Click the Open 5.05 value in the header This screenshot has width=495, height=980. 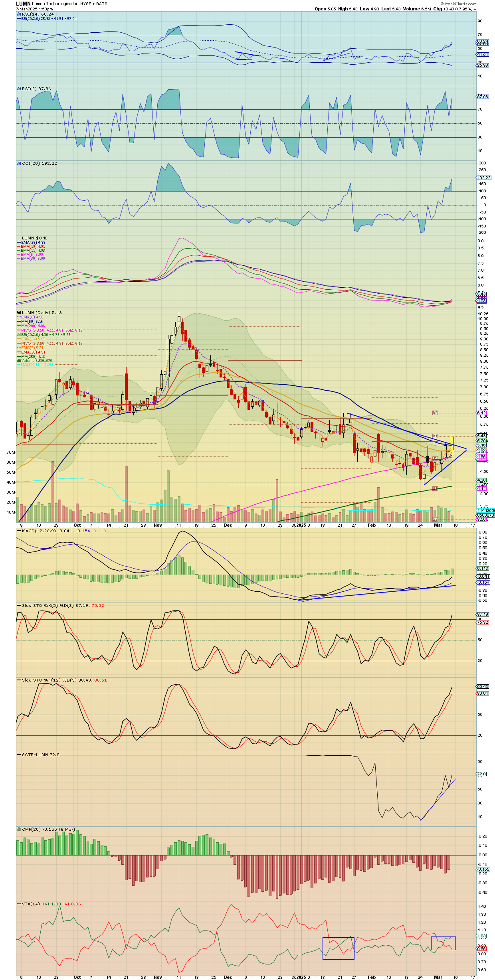tap(325, 9)
